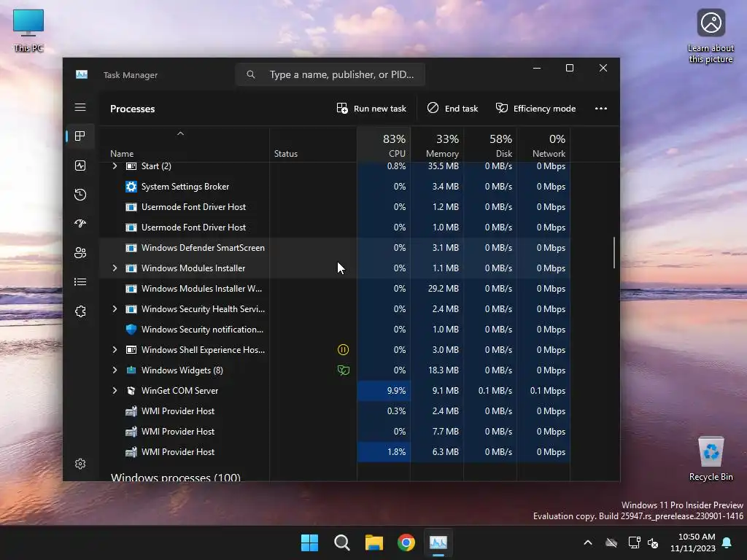
Task: Select WMI Provider Host row using 1.8% CPU
Action: (334, 452)
